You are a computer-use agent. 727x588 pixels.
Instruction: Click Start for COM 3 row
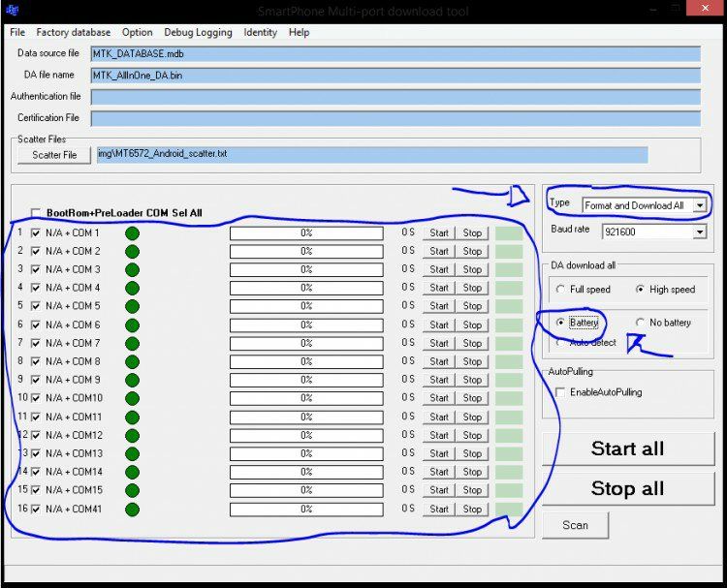[438, 269]
